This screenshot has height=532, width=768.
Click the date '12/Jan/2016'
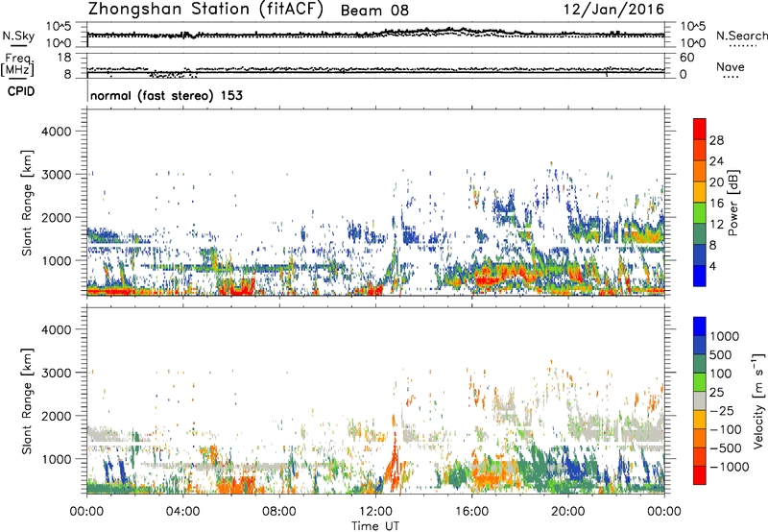click(x=613, y=10)
